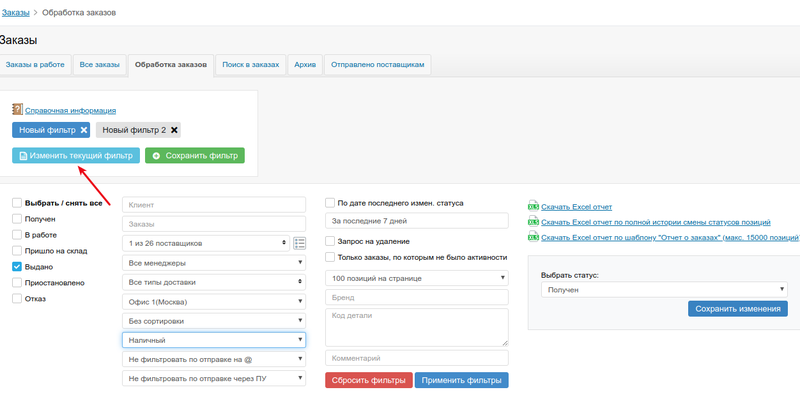
Task: Check Только заказы без активности checkbox
Action: [330, 257]
